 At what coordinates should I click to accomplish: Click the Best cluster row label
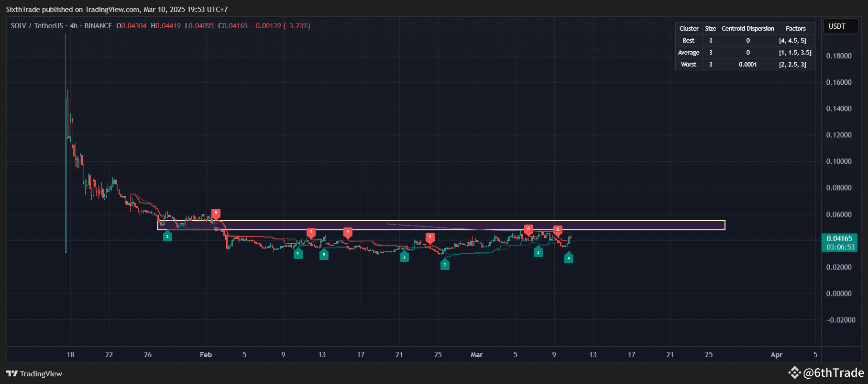pos(689,41)
